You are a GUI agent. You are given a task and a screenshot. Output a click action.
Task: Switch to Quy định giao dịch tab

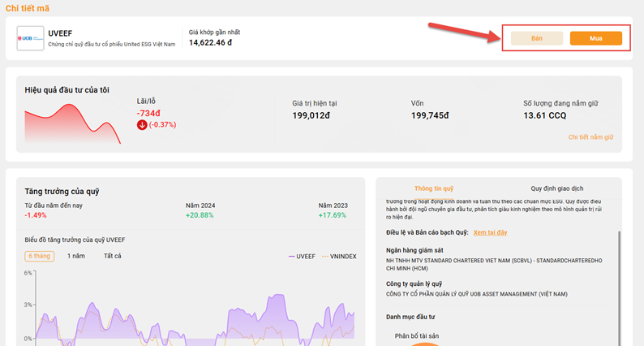[557, 188]
